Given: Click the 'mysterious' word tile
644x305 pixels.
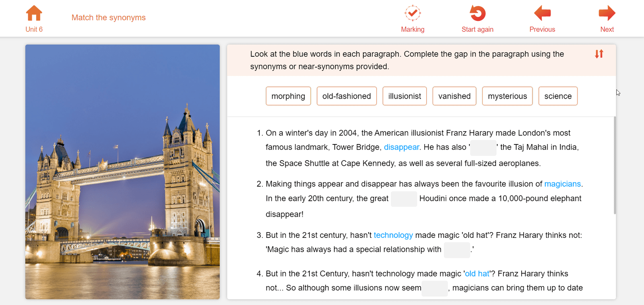Looking at the screenshot, I should click(507, 96).
